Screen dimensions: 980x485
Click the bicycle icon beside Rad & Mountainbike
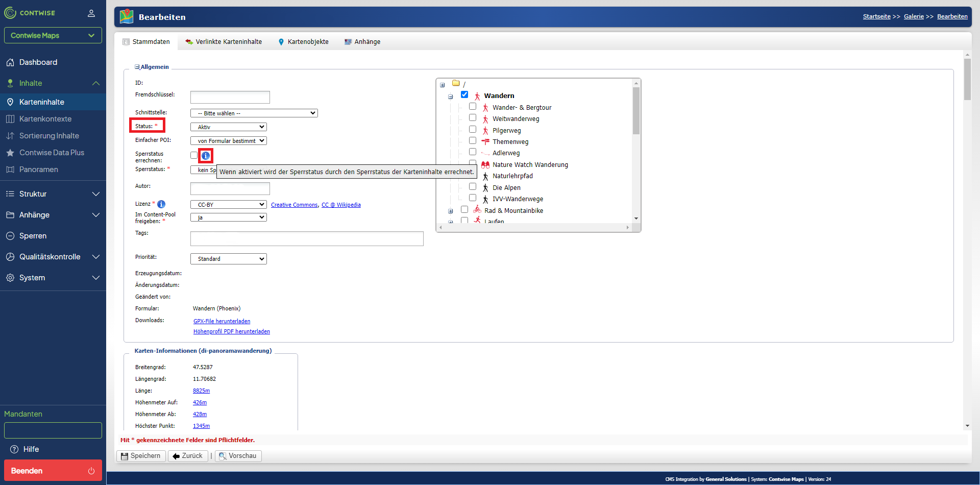click(477, 210)
